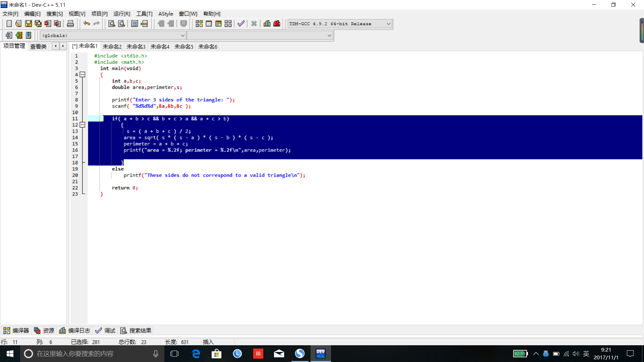Redo the last edit
The height and width of the screenshot is (362, 644).
click(97, 24)
